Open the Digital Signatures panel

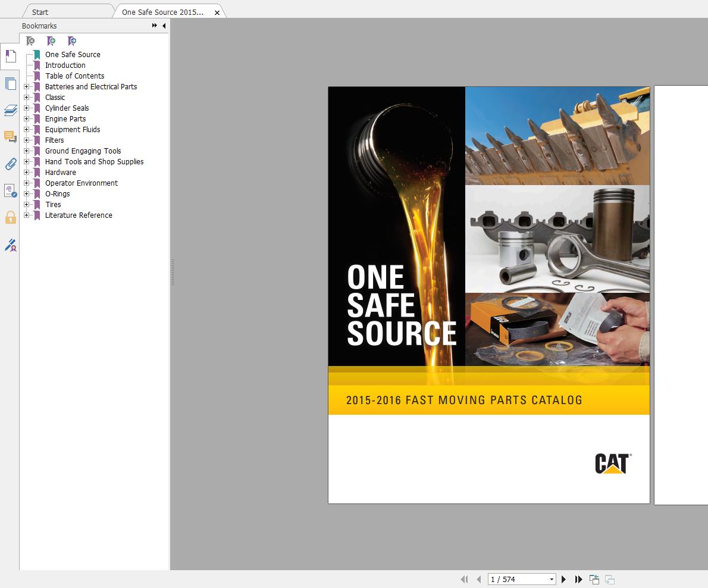[x=10, y=245]
